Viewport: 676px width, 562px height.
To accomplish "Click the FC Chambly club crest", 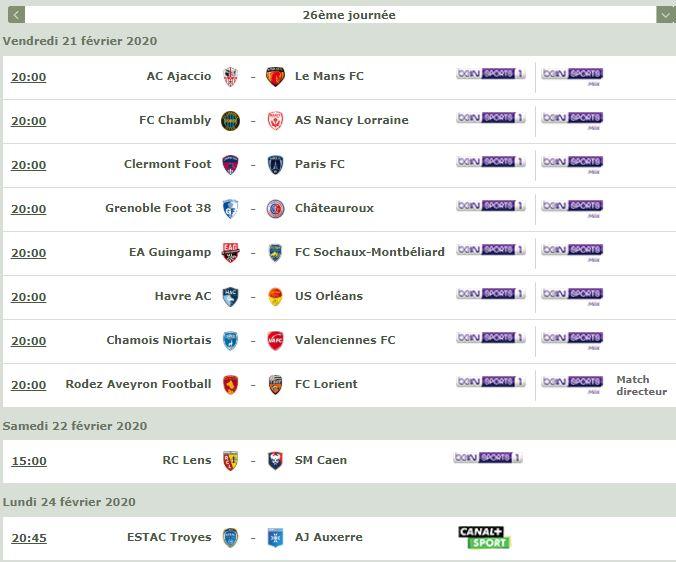I will pyautogui.click(x=231, y=121).
